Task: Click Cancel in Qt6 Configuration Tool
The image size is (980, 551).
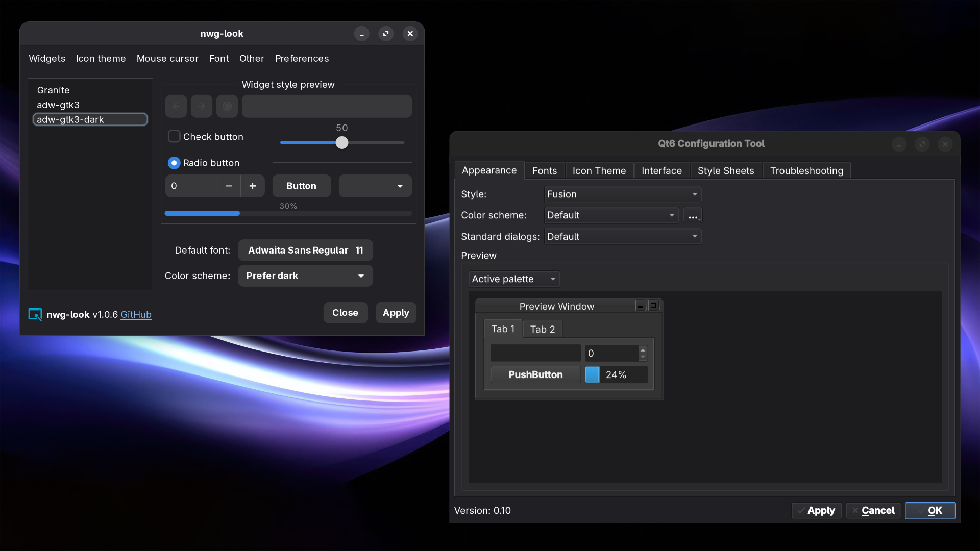Action: [873, 511]
